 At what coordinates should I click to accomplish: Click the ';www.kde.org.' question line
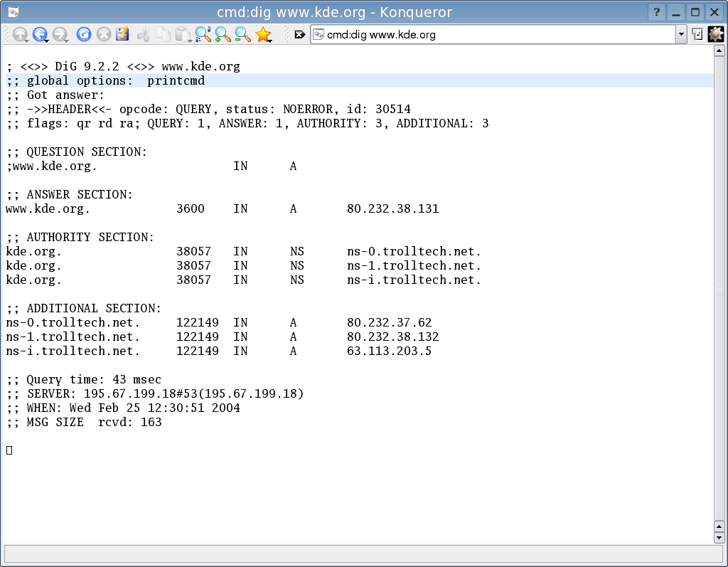(x=51, y=166)
